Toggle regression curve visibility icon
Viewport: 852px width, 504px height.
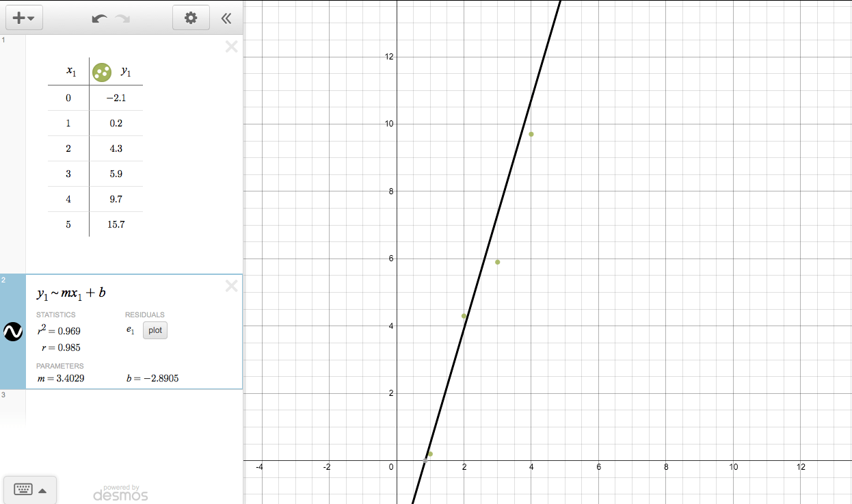tap(13, 332)
